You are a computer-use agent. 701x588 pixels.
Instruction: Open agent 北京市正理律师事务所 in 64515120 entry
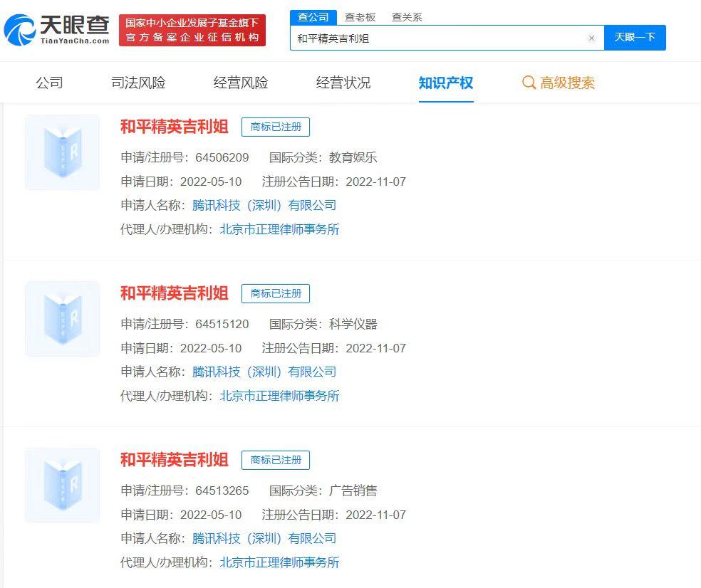click(279, 396)
